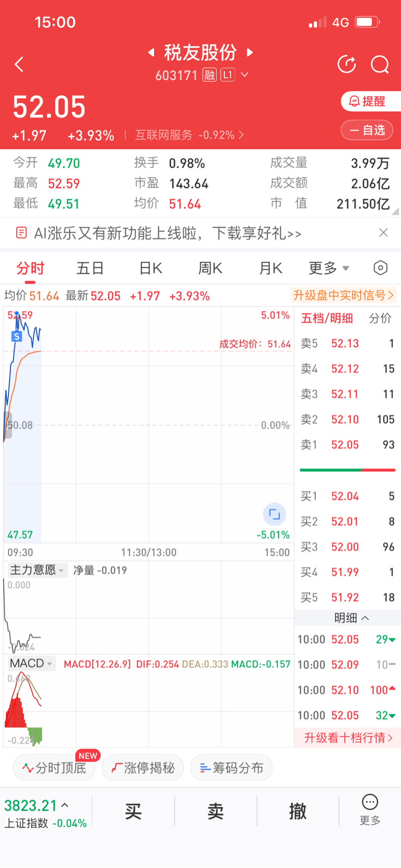This screenshot has width=401, height=868.
Task: Tap the large 52.05 current price
Action: click(49, 107)
